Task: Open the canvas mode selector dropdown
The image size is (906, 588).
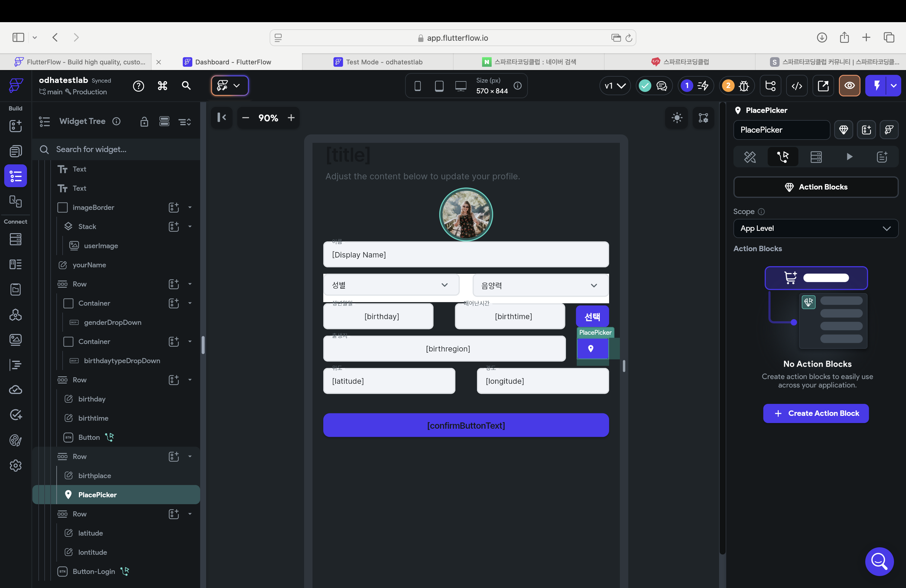Action: pos(229,86)
